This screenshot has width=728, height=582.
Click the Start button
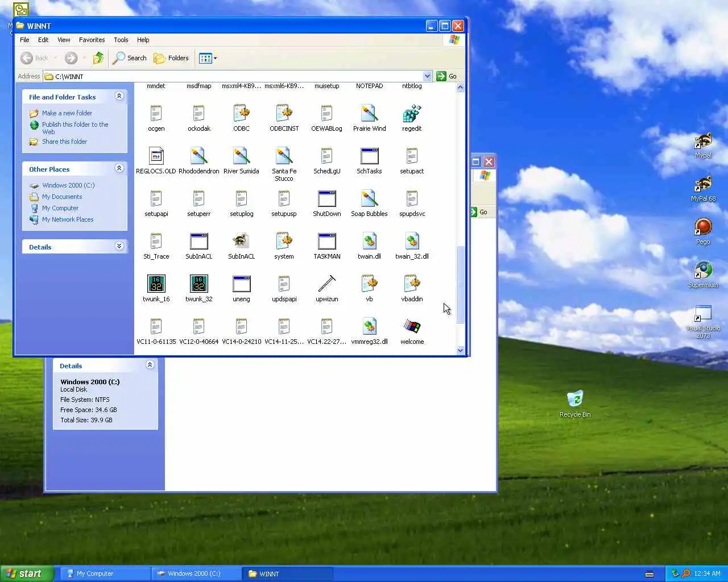(27, 573)
